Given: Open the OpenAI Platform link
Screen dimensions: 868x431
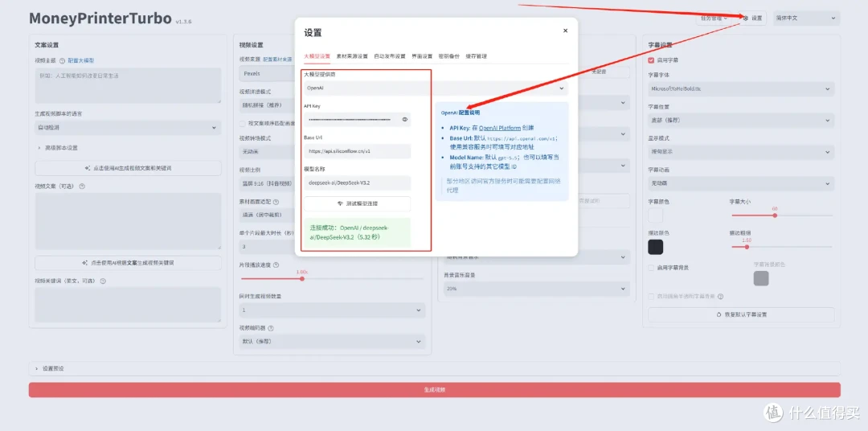Looking at the screenshot, I should tap(500, 128).
